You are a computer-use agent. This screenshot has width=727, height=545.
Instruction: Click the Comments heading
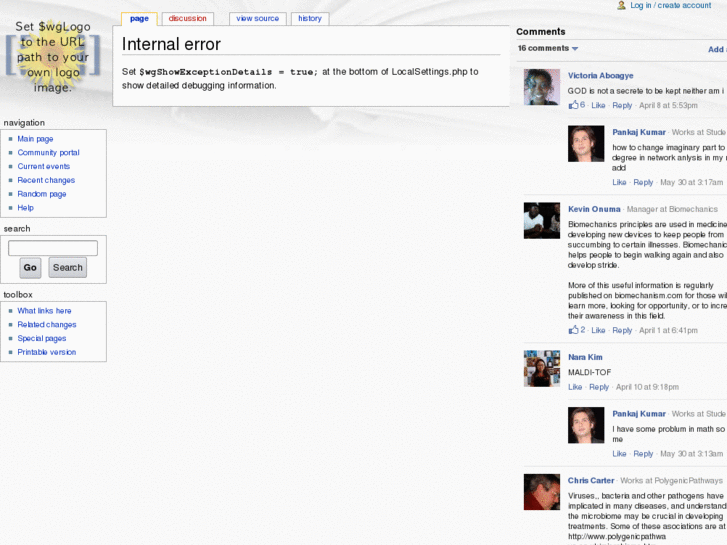(x=541, y=32)
